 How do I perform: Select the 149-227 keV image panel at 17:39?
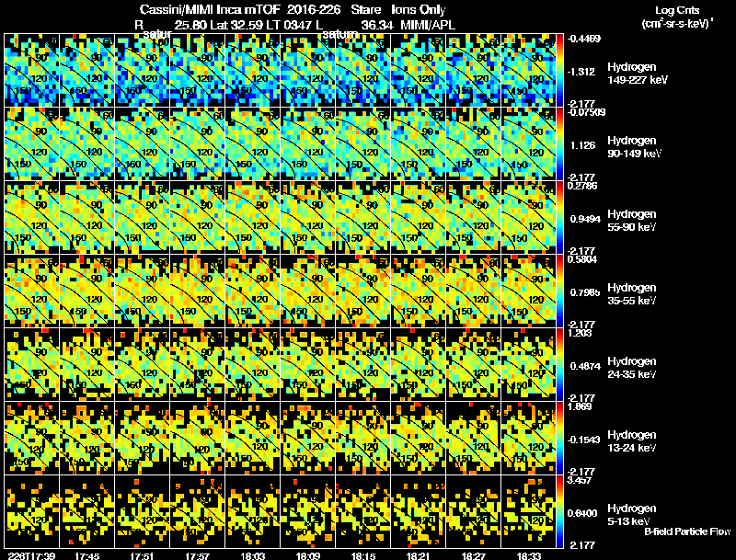tap(32, 70)
